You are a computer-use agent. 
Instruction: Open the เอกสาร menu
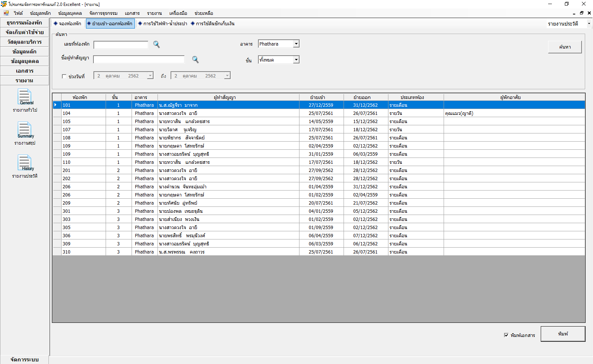132,13
